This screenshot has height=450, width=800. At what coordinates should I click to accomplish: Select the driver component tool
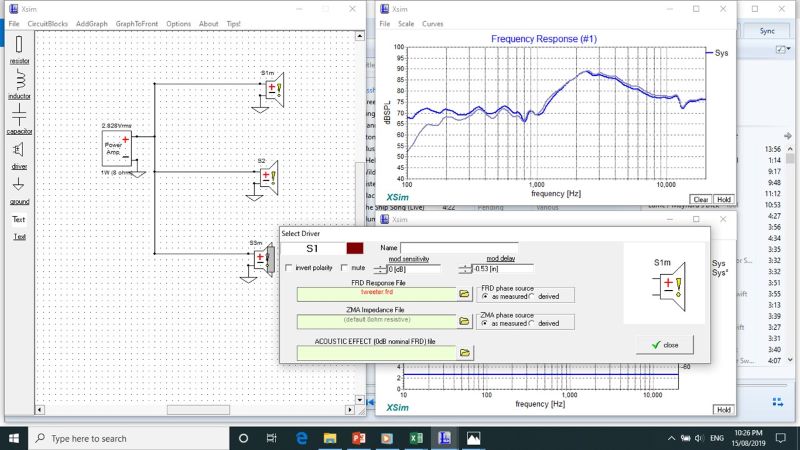pos(19,155)
